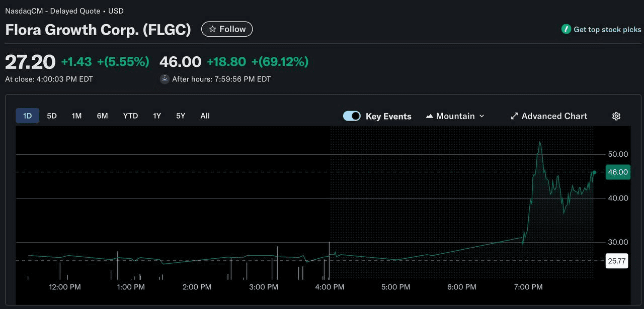Click the closing price 27.20
This screenshot has width=644, height=309.
point(30,62)
